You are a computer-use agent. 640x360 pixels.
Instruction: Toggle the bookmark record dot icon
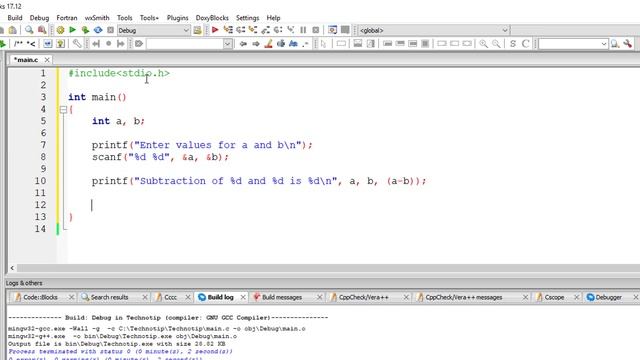[109, 44]
